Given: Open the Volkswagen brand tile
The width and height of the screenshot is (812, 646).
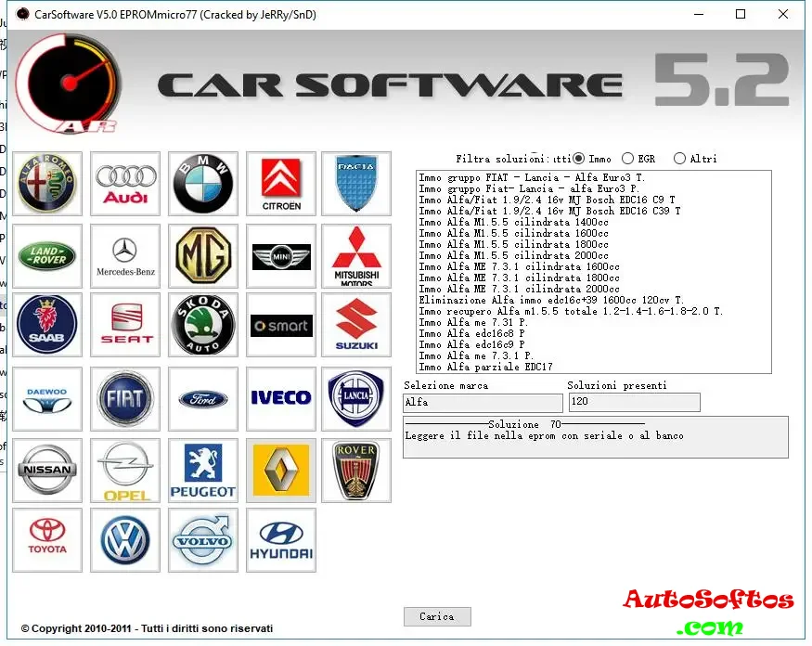Looking at the screenshot, I should (124, 540).
